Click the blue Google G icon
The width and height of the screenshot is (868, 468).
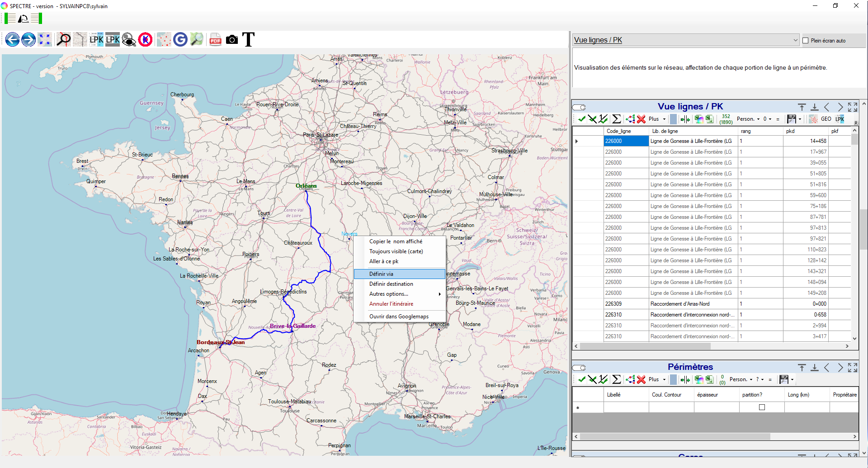tap(180, 40)
